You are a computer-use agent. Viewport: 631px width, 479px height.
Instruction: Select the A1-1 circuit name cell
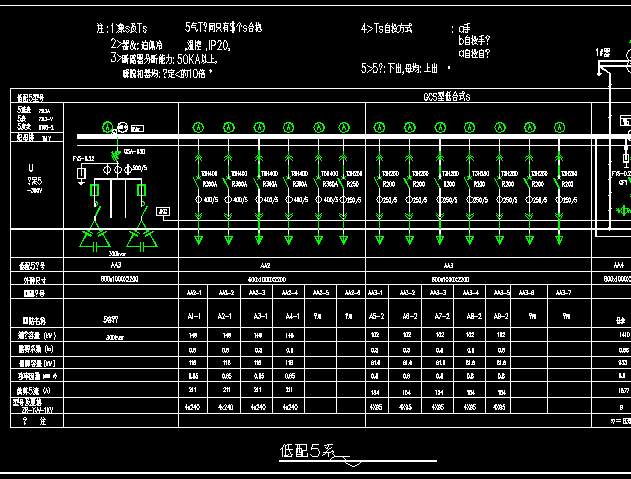coord(194,316)
